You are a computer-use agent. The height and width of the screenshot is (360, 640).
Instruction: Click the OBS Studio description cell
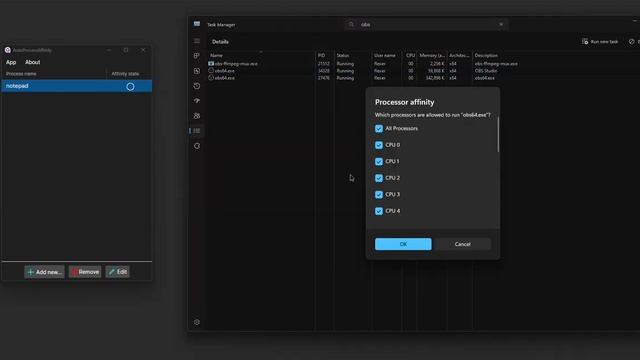pos(486,71)
